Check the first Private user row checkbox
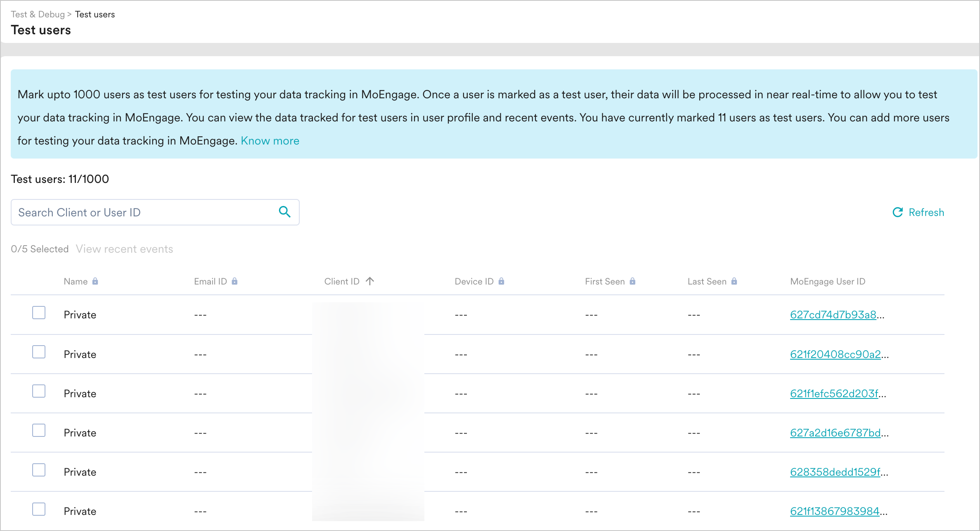980x531 pixels. pos(39,313)
